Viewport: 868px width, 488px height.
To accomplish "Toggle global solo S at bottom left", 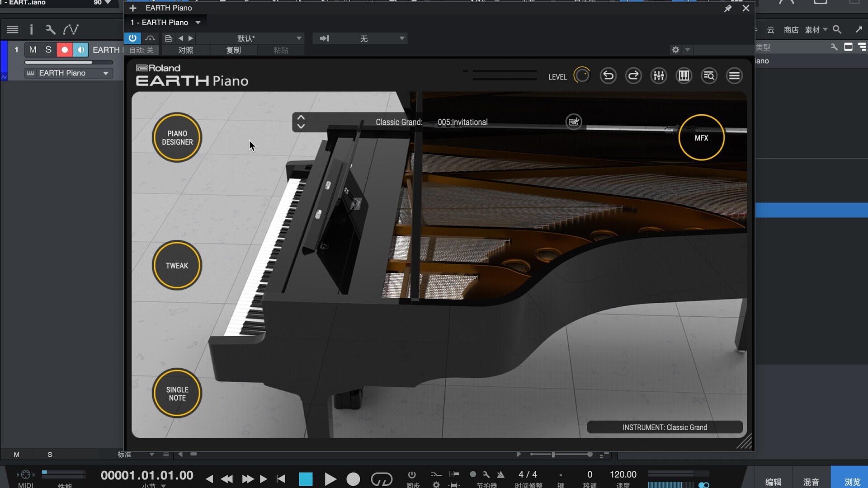I will pos(50,455).
